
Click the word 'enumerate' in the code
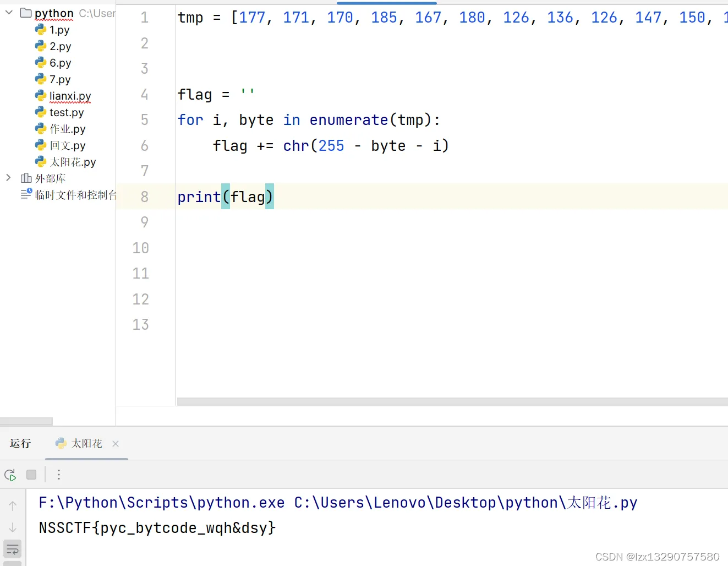coord(349,120)
